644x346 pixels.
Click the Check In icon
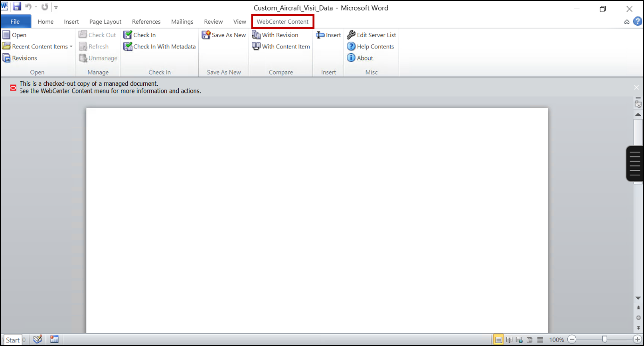(x=128, y=35)
